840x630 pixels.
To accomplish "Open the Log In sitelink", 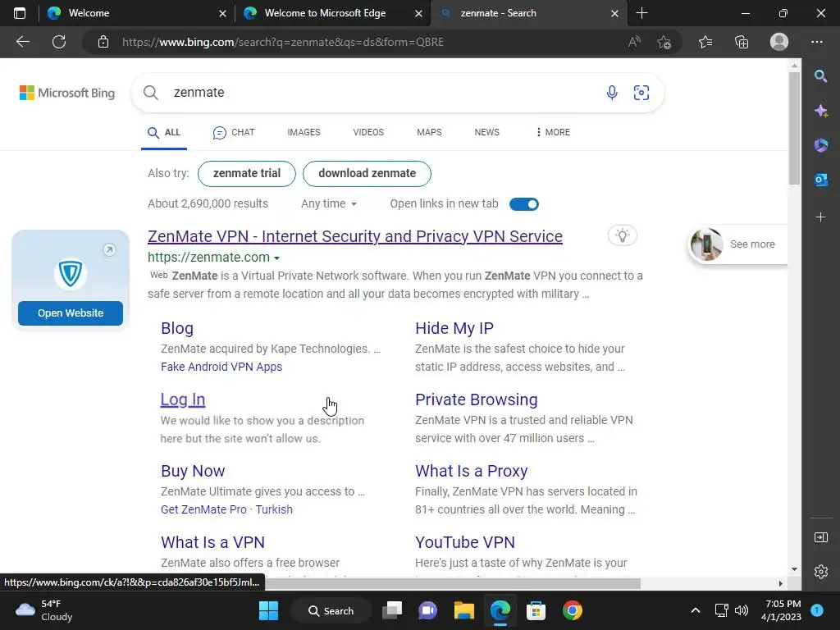I will pos(183,399).
